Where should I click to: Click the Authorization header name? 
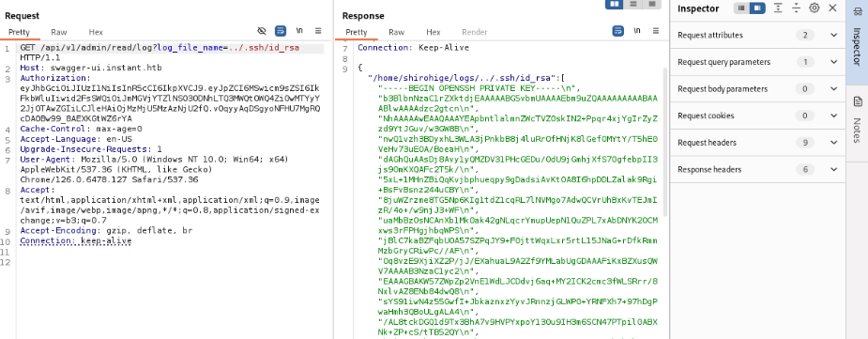pyautogui.click(x=54, y=78)
